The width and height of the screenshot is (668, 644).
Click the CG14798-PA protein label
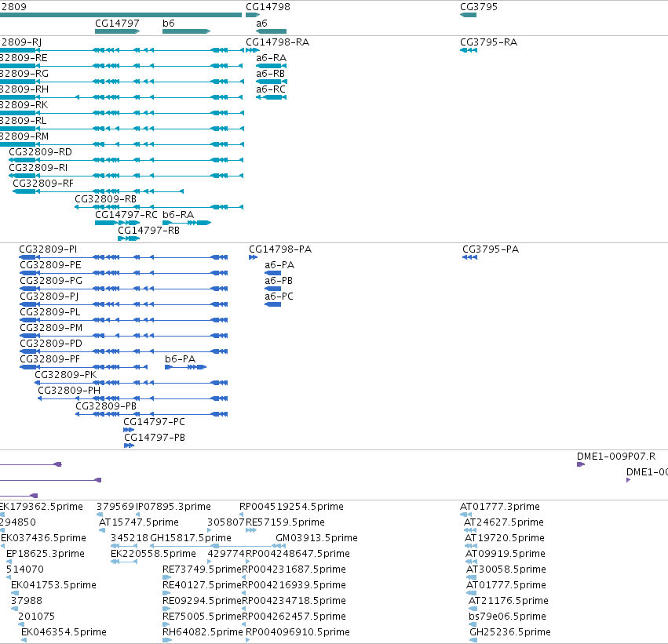pos(280,249)
